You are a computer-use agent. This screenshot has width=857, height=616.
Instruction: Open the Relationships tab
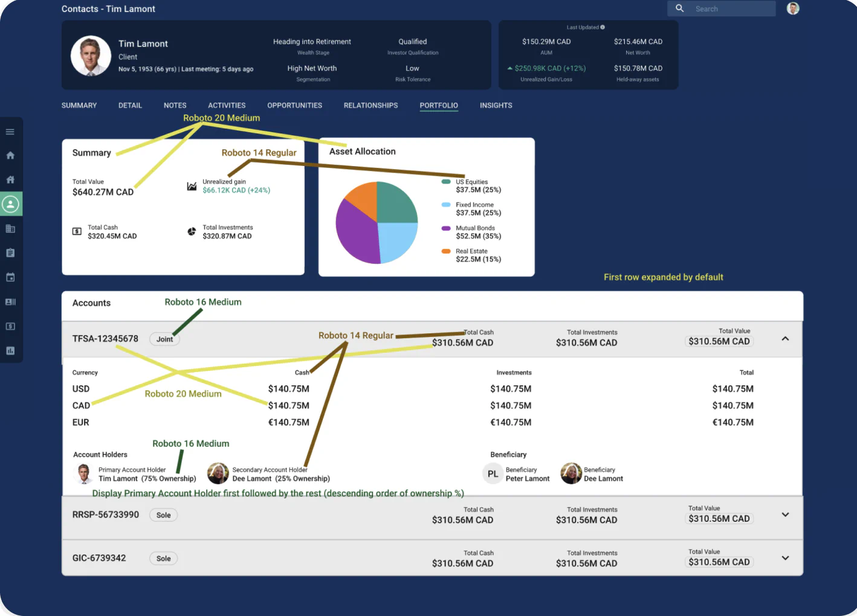point(370,105)
